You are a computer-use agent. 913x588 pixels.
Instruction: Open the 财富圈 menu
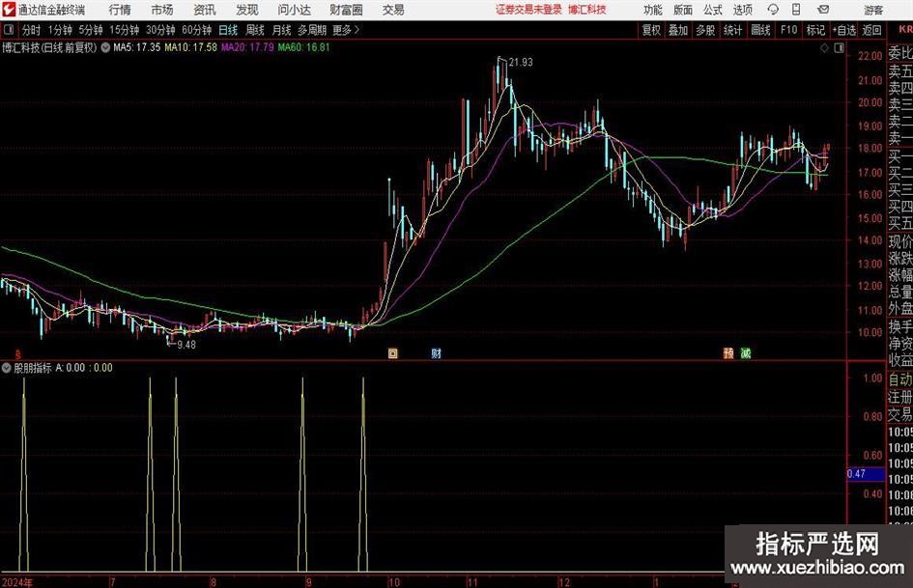[x=347, y=10]
